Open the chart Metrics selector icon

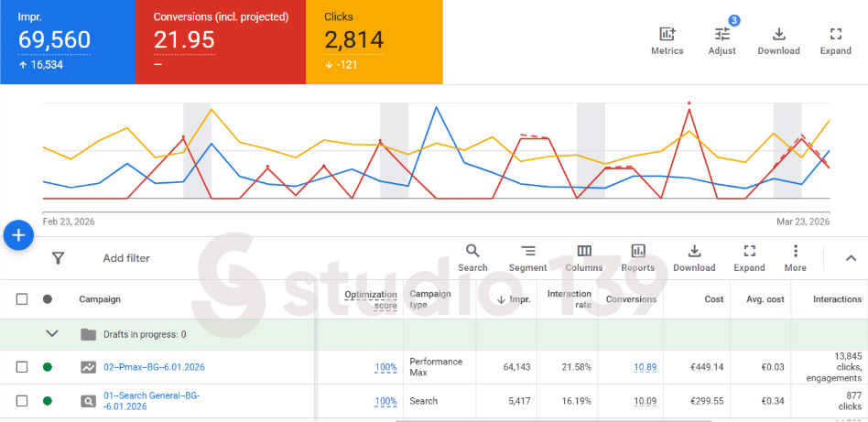pyautogui.click(x=667, y=35)
